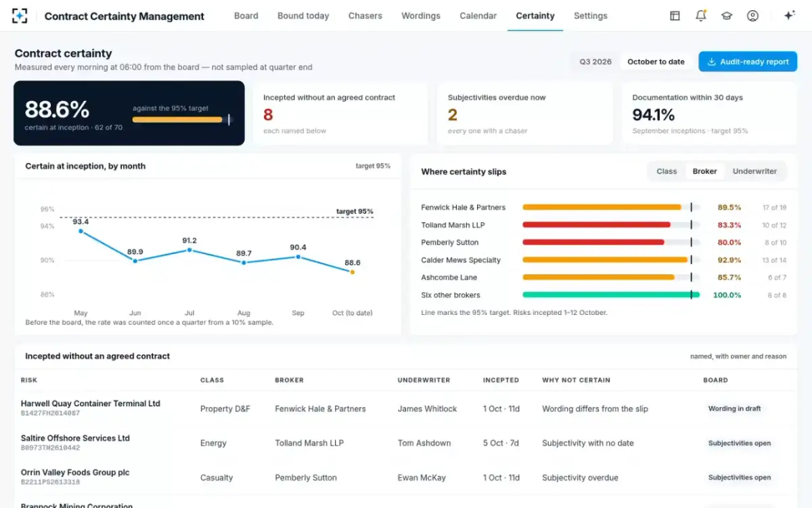Open the graduation cap help icon
Screen dimensions: 812x508
[727, 16]
